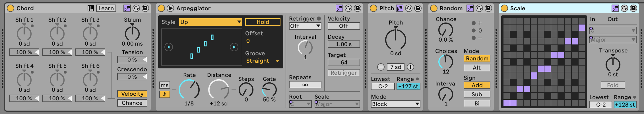This screenshot has width=644, height=114.
Task: Click the Arpeggiator Rate knob
Action: 189,90
